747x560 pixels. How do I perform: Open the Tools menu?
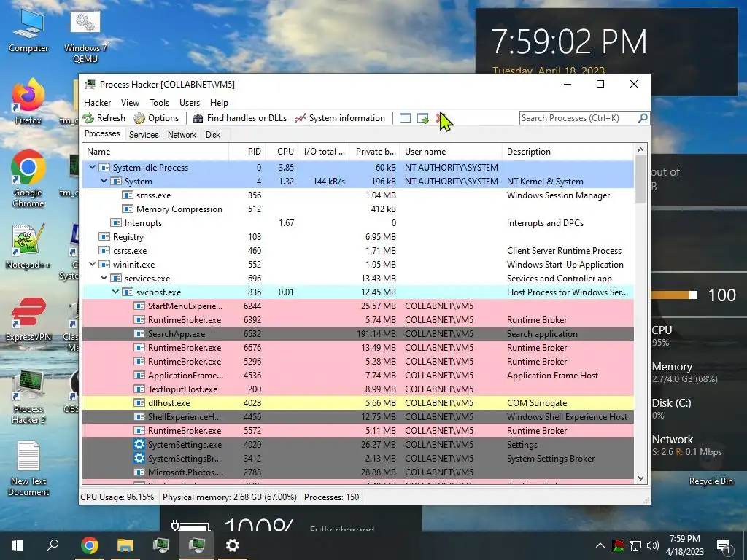[159, 103]
